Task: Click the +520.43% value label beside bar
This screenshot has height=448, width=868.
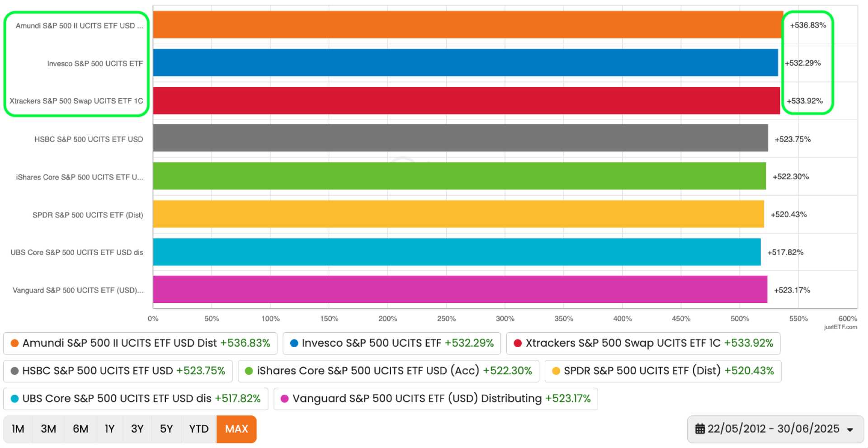Action: click(788, 215)
